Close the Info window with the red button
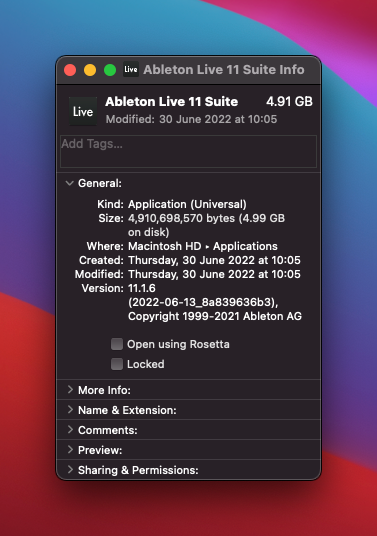This screenshot has width=377, height=536. click(x=70, y=70)
